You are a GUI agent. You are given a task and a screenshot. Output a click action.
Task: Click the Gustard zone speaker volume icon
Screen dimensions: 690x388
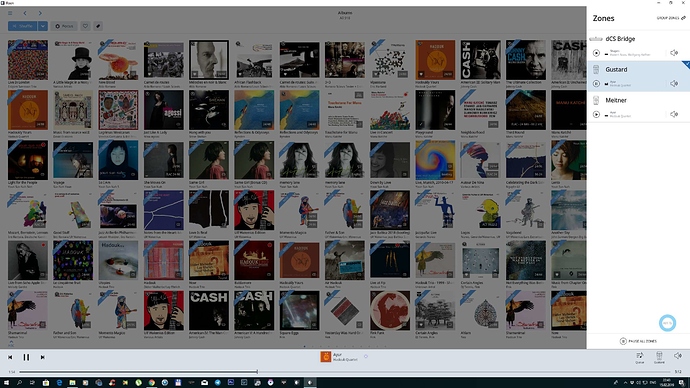point(674,84)
